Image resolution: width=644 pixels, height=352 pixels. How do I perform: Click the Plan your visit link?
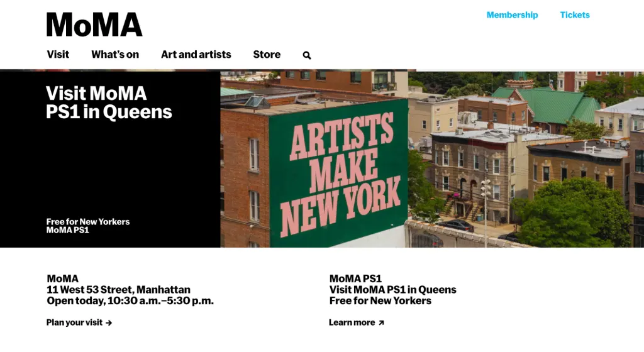79,322
